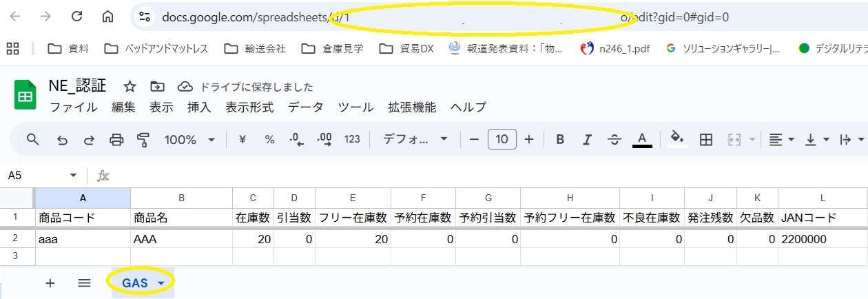This screenshot has width=868, height=299.
Task: Open the browser home page
Action: (107, 17)
